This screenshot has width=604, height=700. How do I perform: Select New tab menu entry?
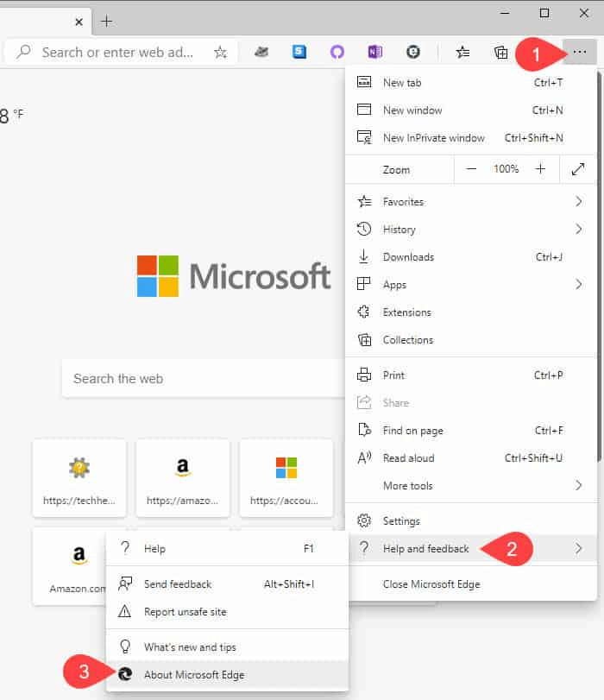coord(470,83)
